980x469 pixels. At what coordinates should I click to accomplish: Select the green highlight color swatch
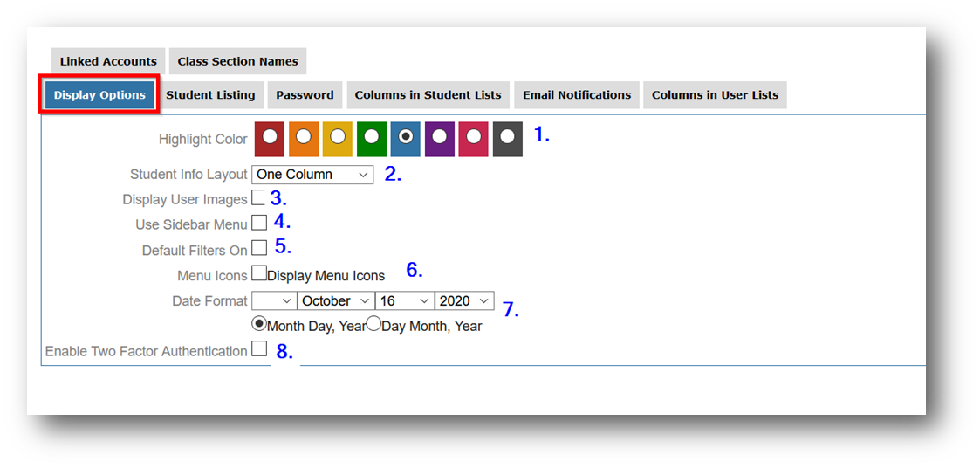372,137
